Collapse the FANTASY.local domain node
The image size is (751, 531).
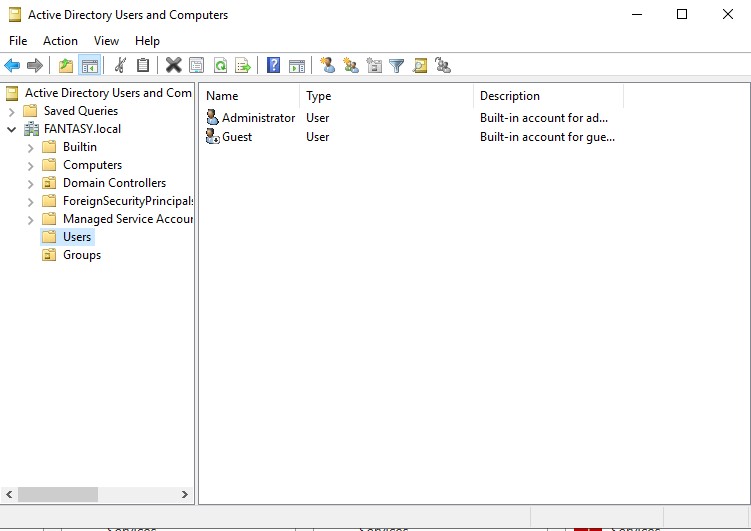(12, 129)
